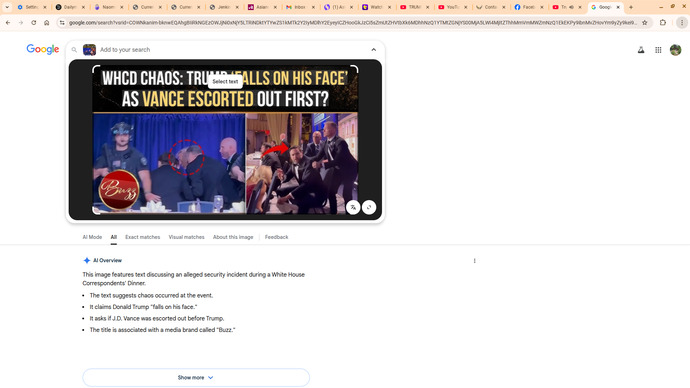This screenshot has height=388, width=690.
Task: Go back to the previous page
Action: (8, 22)
